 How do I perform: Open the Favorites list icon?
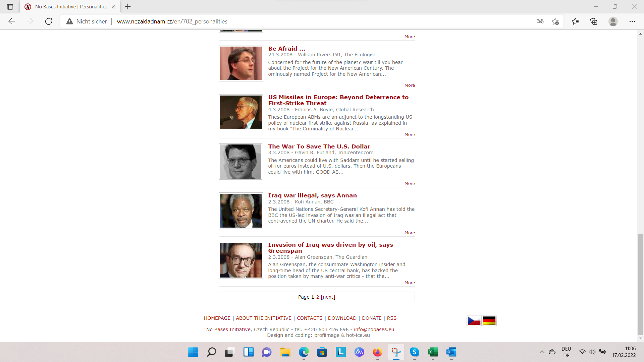[575, 21]
